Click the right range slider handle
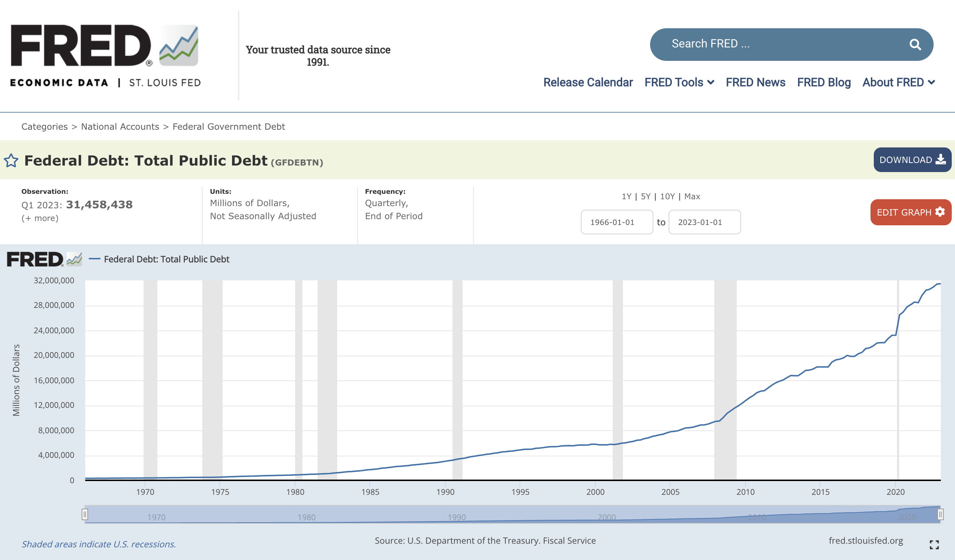Screen dimensions: 955x560 click(940, 514)
